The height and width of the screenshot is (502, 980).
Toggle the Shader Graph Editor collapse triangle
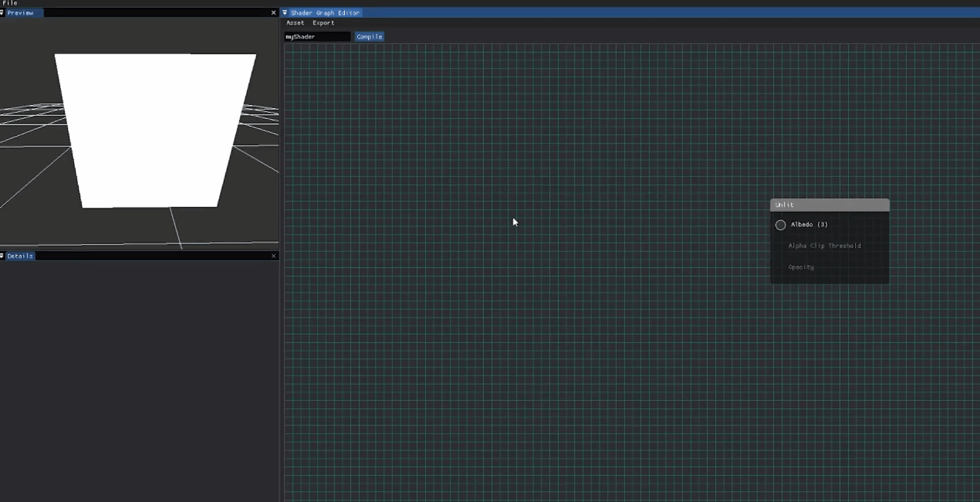coord(285,13)
